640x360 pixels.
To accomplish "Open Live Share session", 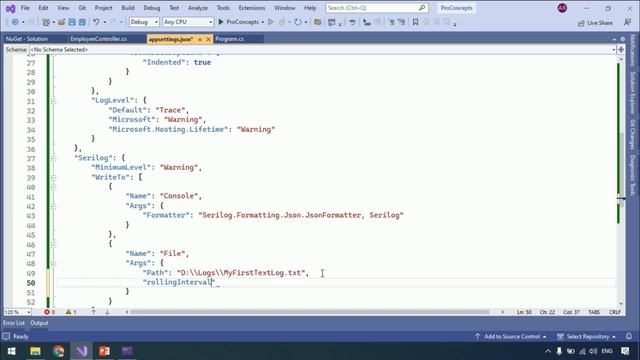I will coord(595,23).
